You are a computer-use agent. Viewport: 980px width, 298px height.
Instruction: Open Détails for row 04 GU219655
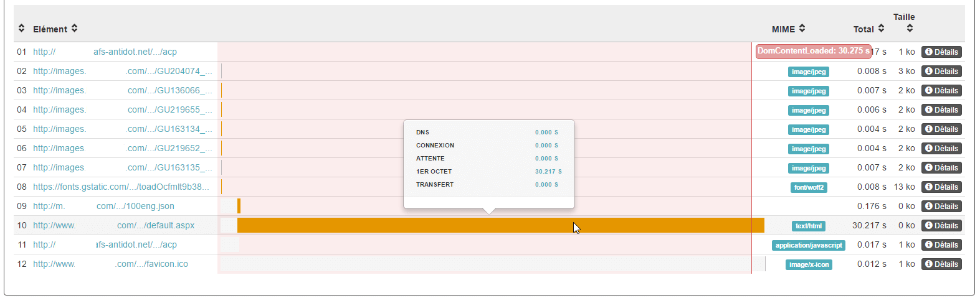[941, 109]
